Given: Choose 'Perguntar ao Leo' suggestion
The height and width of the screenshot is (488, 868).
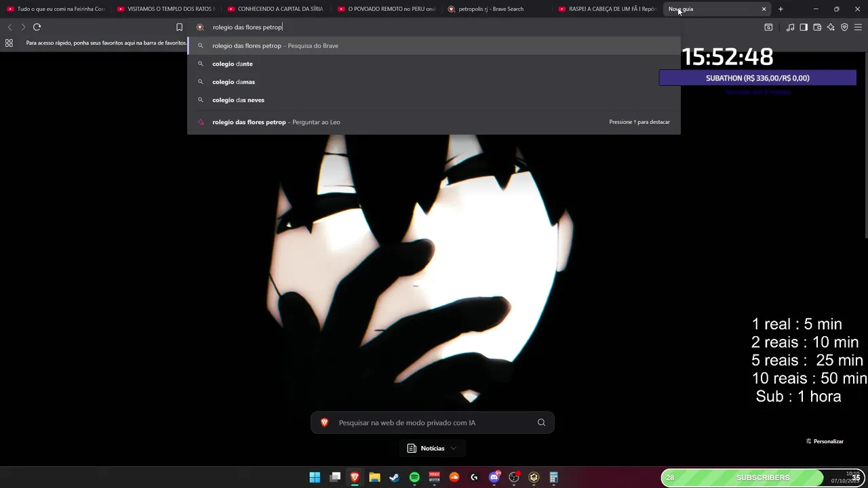Looking at the screenshot, I should (434, 122).
